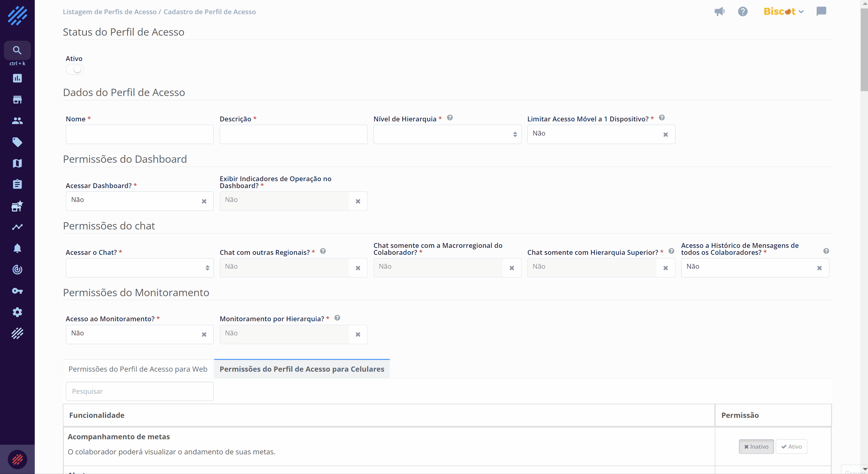Viewport: 868px width, 474px height.
Task: Open the key icon in sidebar
Action: click(17, 291)
